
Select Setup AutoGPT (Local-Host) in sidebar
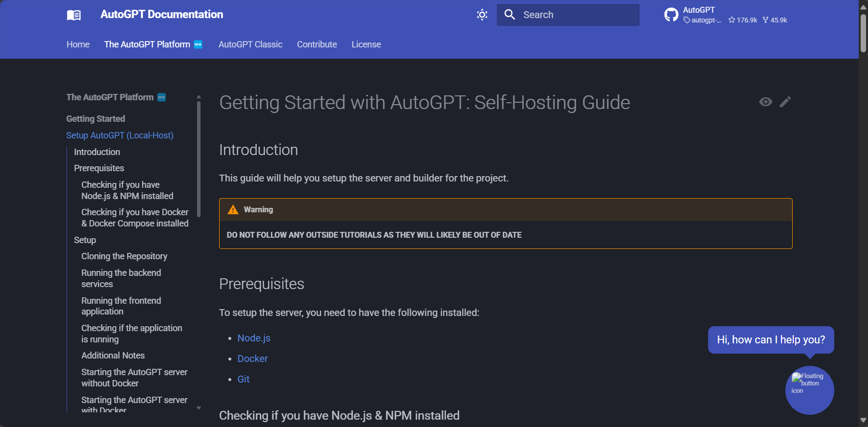click(120, 135)
